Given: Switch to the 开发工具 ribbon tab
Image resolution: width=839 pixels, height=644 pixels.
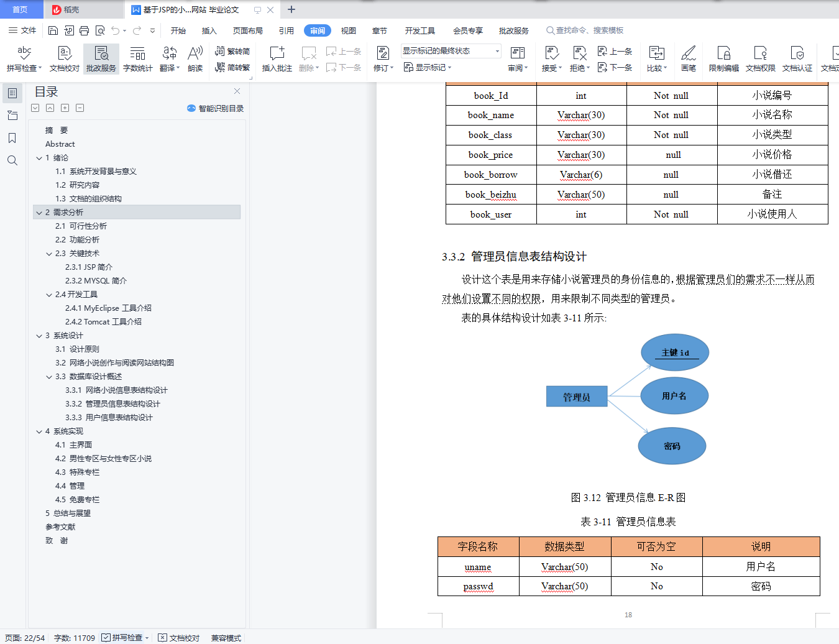Looking at the screenshot, I should pyautogui.click(x=420, y=30).
